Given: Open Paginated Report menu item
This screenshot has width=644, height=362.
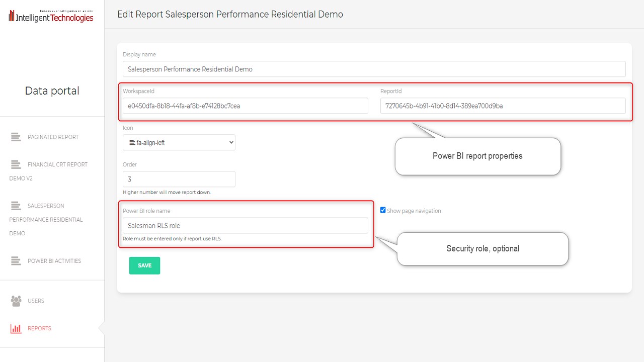Looking at the screenshot, I should [x=53, y=137].
